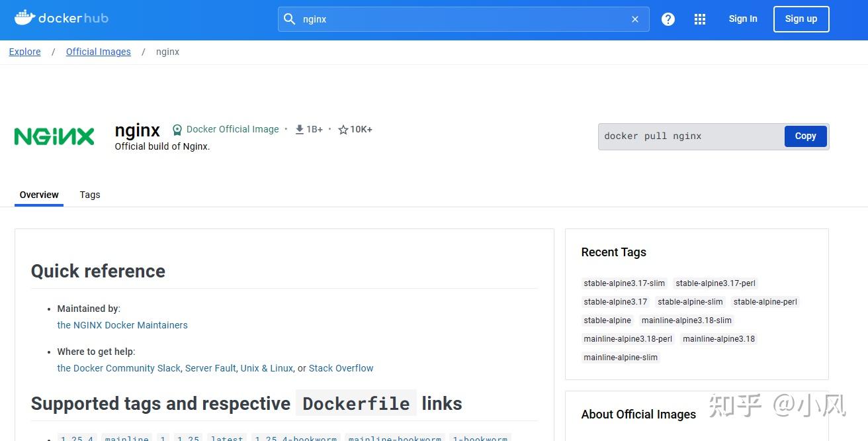Select the Overview tab
The image size is (868, 441).
(x=38, y=195)
